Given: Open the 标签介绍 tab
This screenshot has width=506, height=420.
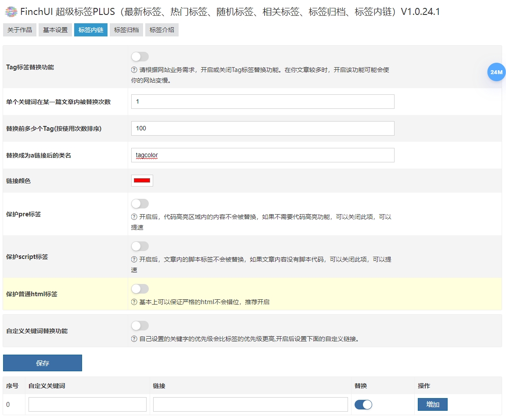Looking at the screenshot, I should (161, 30).
